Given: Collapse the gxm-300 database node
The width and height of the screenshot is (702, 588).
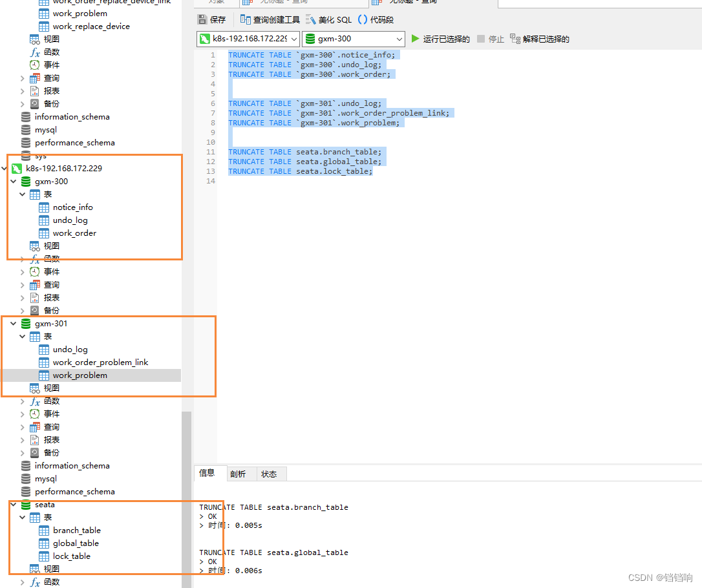Looking at the screenshot, I should [14, 181].
